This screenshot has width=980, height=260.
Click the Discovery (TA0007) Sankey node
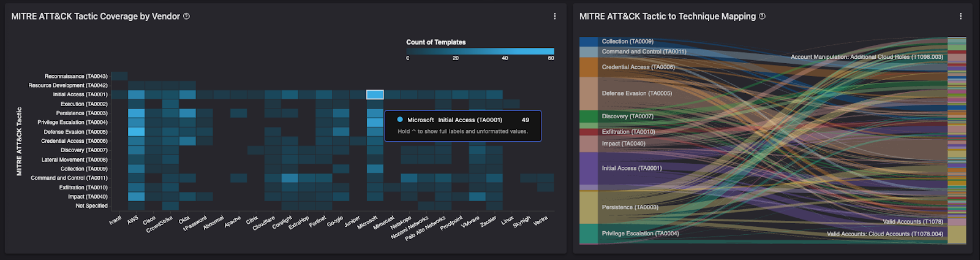tap(589, 117)
